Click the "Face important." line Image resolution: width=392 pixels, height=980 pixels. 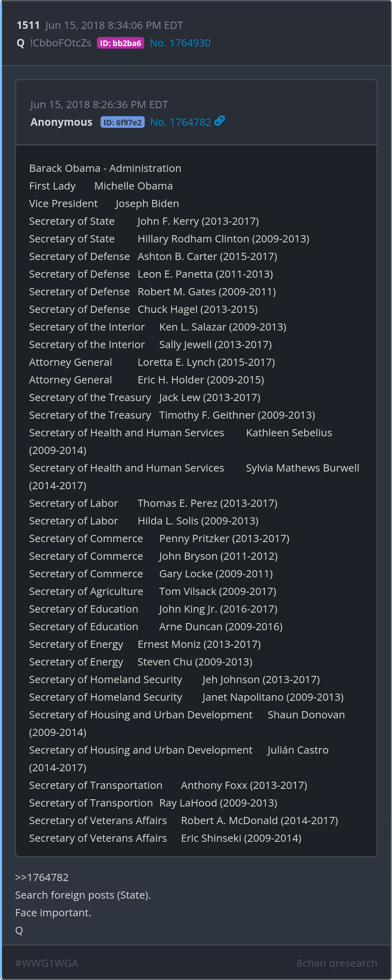pyautogui.click(x=53, y=913)
